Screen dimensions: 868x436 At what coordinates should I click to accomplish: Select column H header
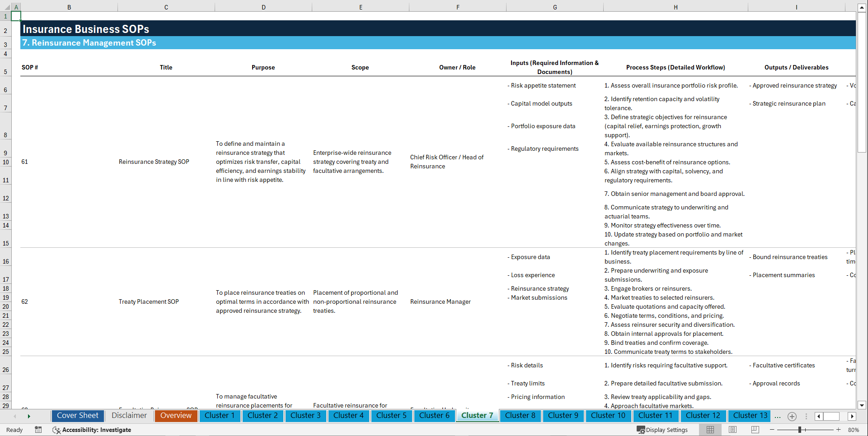[675, 7]
